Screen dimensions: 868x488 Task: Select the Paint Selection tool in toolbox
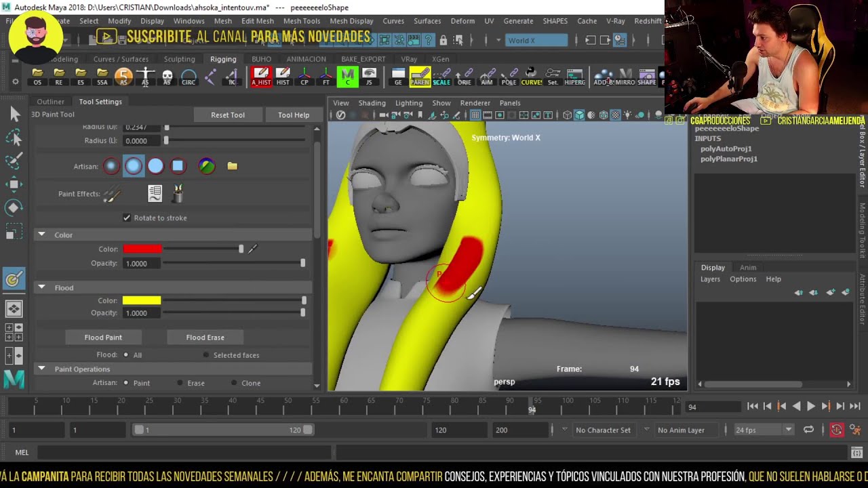coord(14,161)
